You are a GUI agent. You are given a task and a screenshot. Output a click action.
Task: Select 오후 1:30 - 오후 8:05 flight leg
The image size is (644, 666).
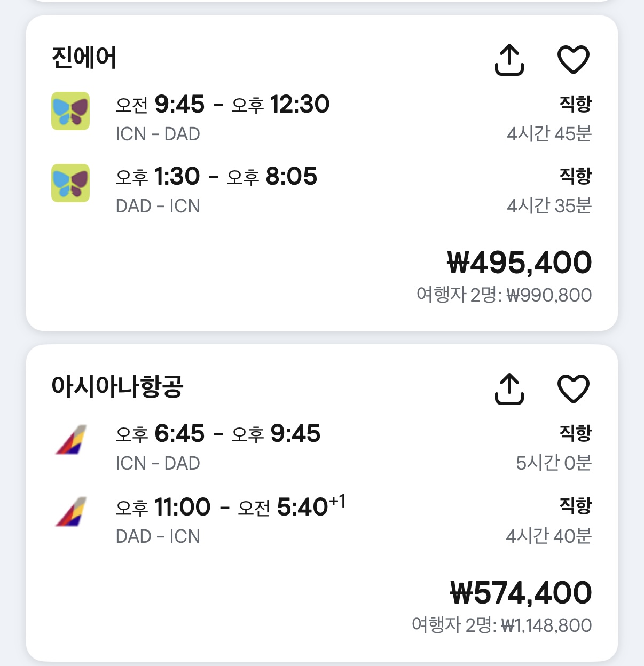point(216,177)
